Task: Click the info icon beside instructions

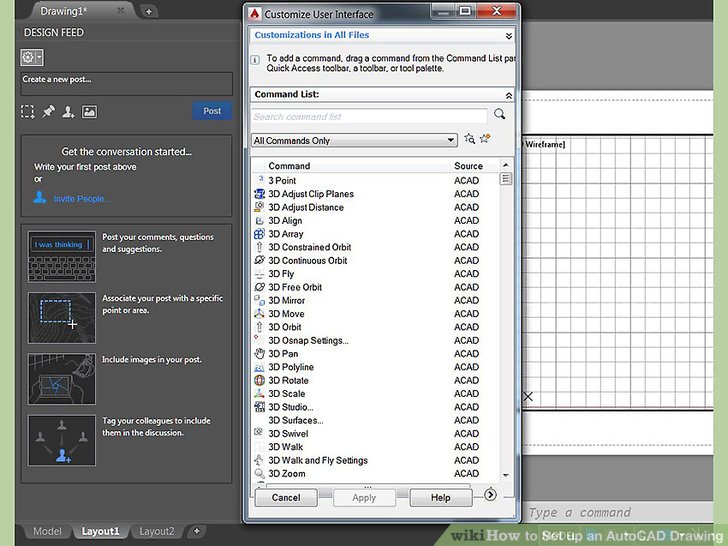Action: [x=255, y=59]
